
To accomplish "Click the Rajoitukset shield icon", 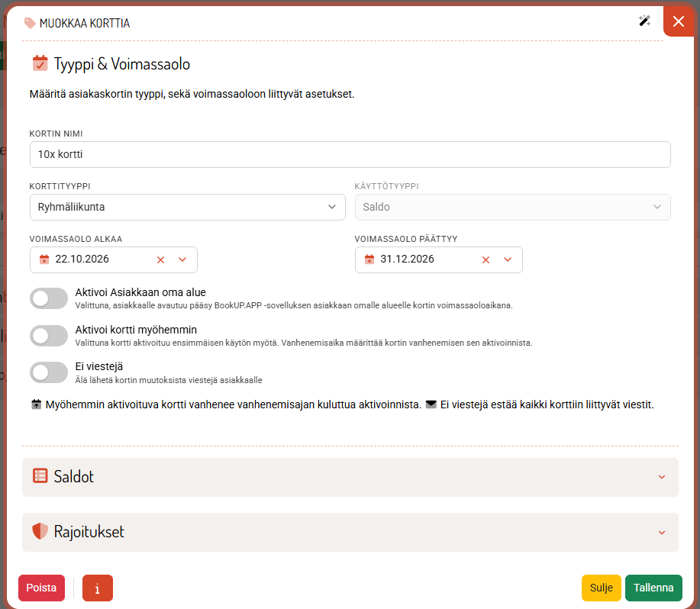I will [x=40, y=531].
